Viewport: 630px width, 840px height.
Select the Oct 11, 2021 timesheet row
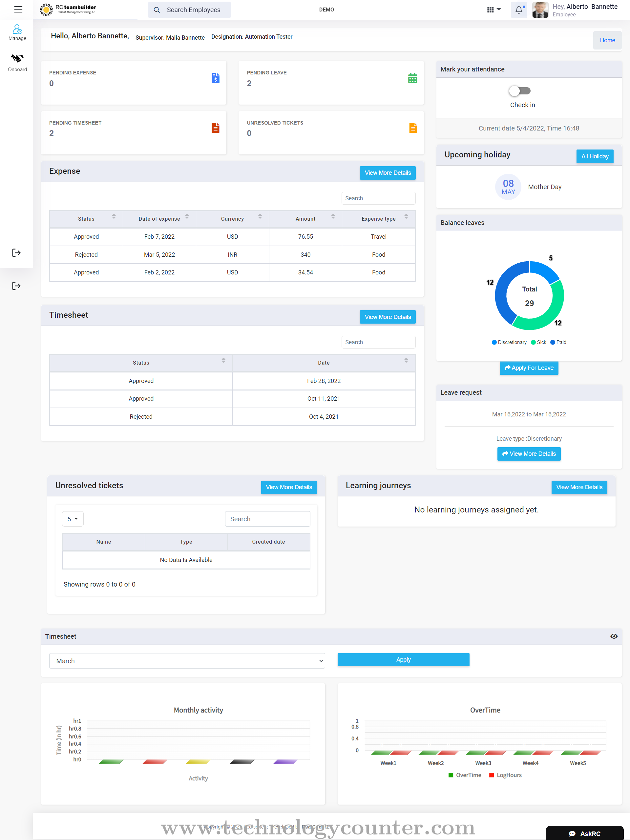pyautogui.click(x=233, y=399)
